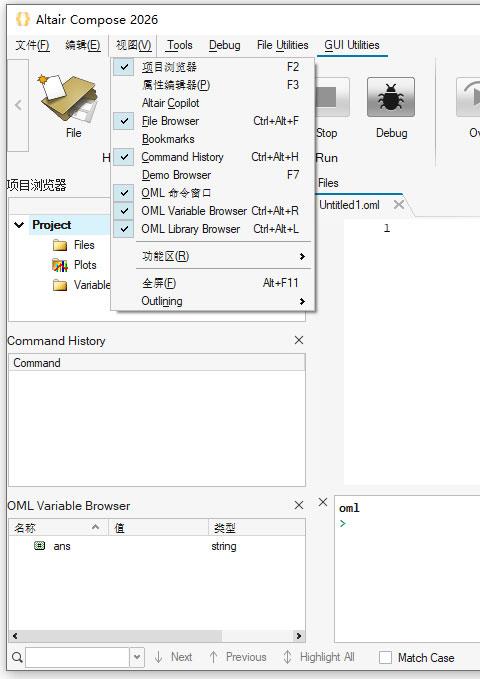Click into the find search field
This screenshot has width=480, height=679.
pyautogui.click(x=78, y=657)
